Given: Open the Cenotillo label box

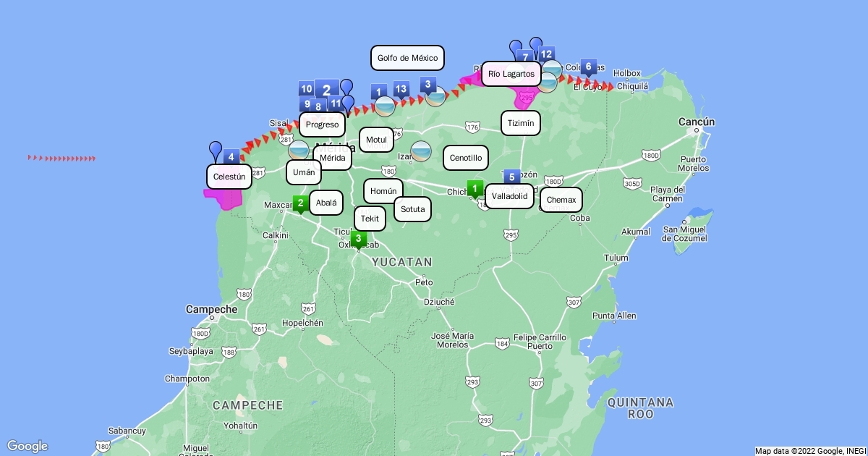Looking at the screenshot, I should [x=466, y=158].
